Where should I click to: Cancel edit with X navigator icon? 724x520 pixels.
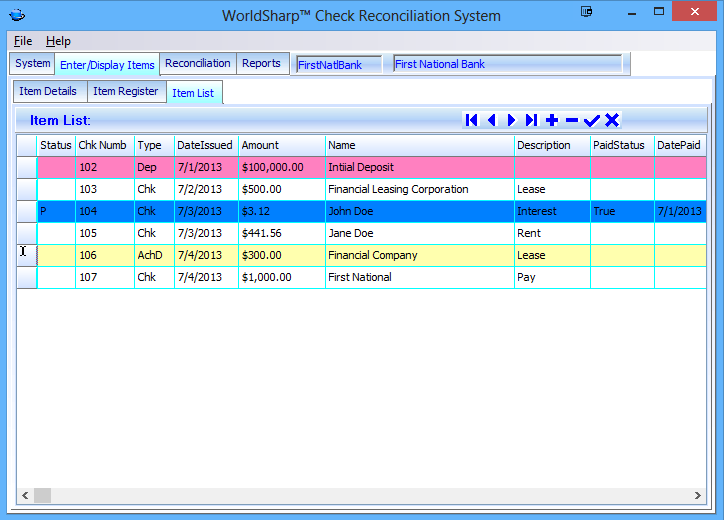612,120
